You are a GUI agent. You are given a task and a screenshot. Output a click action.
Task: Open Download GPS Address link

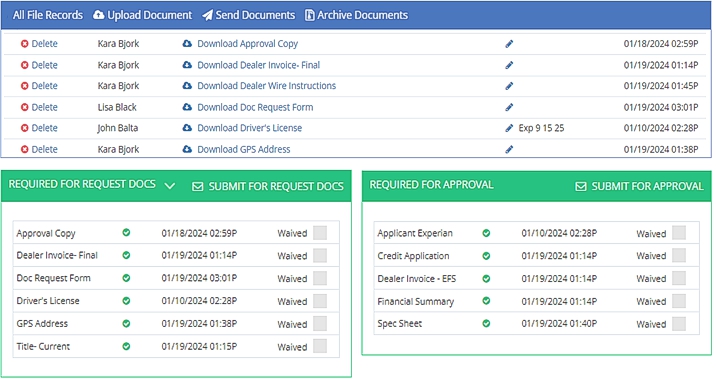(244, 149)
